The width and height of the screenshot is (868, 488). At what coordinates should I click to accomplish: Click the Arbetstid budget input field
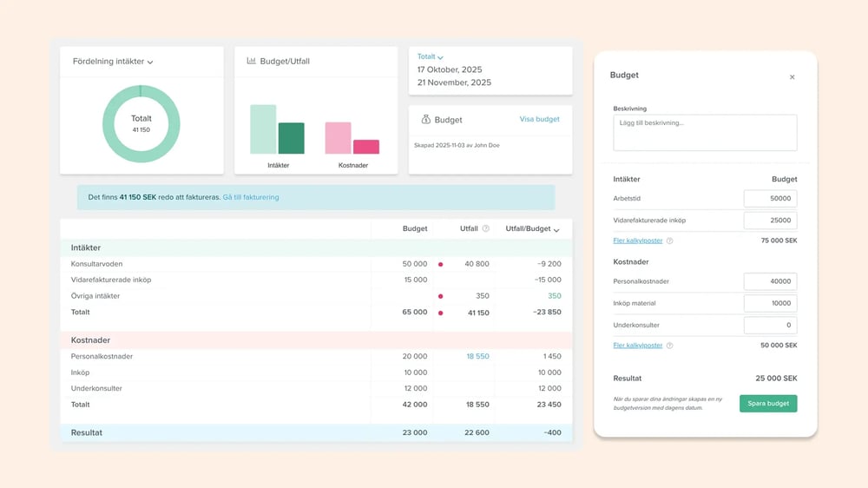[x=770, y=199]
